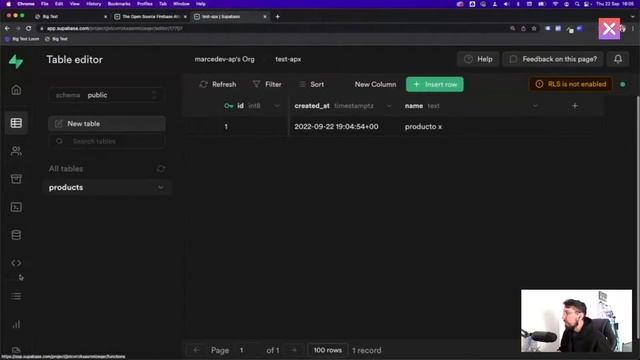Expand the products table menu chevron
Image resolution: width=640 pixels, height=360 pixels.
coord(161,187)
